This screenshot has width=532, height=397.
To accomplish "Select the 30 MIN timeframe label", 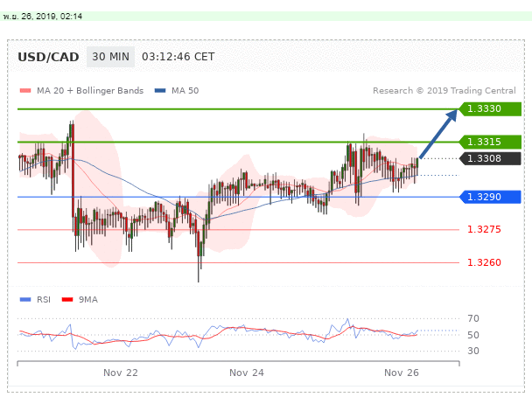I will tap(110, 57).
